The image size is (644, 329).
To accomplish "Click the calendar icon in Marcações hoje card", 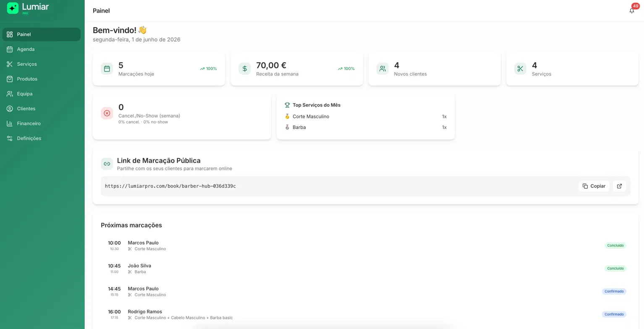I will (107, 69).
